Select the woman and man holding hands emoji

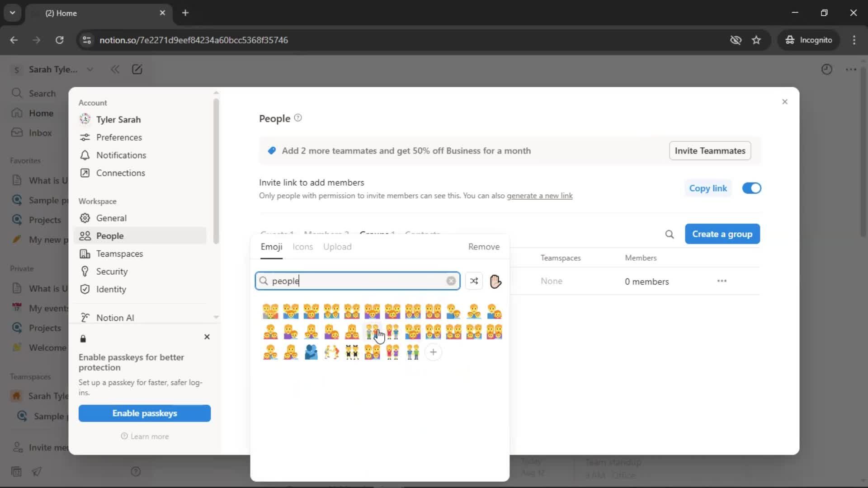tap(392, 332)
